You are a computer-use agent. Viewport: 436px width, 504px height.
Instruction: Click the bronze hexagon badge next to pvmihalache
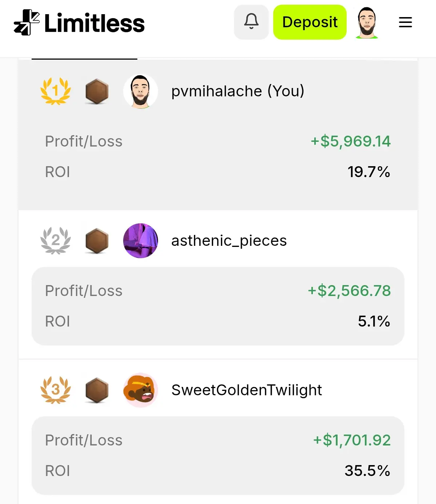pos(97,92)
